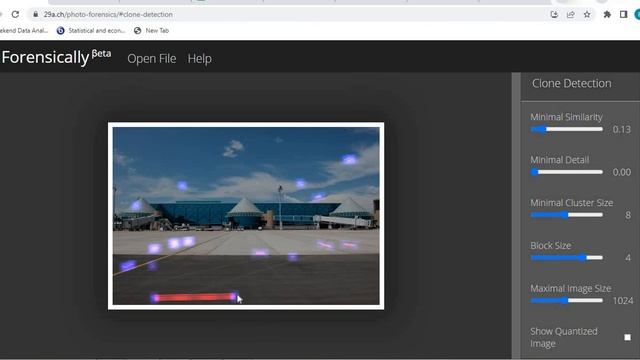Reload the page with the refresh icon
This screenshot has height=360, width=640.
pos(15,14)
